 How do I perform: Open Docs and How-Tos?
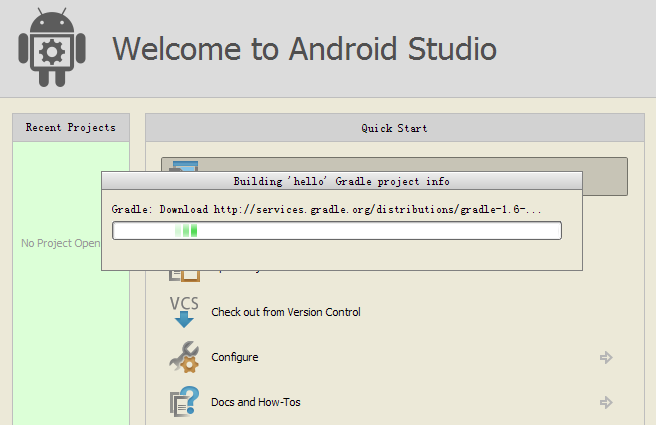[256, 402]
